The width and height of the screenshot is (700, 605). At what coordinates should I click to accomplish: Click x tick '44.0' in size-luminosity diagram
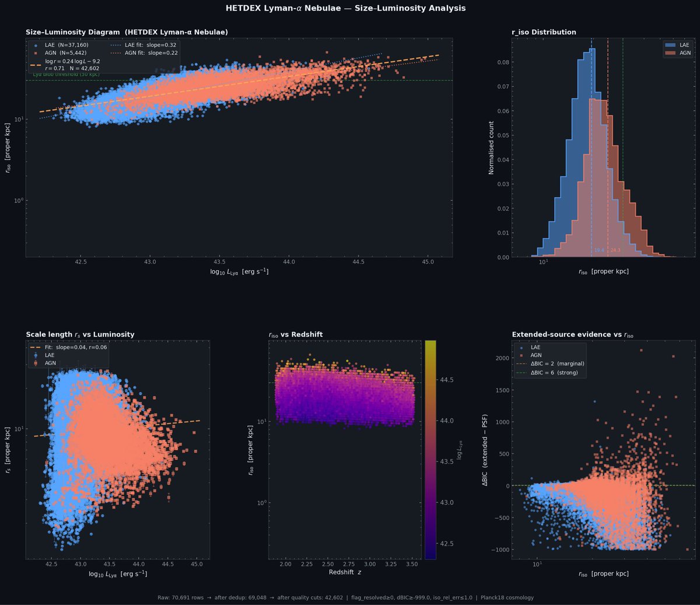pos(289,262)
